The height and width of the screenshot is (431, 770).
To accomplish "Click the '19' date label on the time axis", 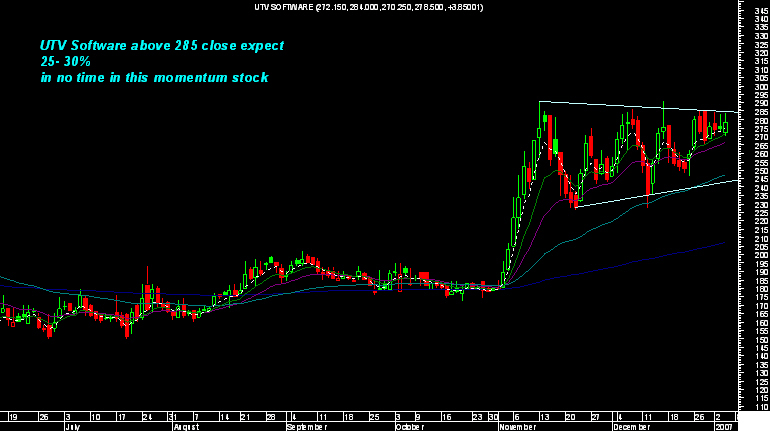I will (x=13, y=417).
